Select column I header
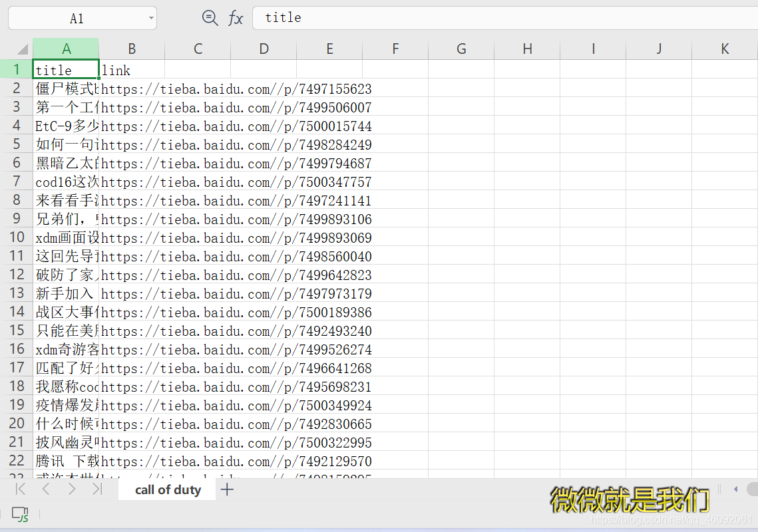 (593, 49)
